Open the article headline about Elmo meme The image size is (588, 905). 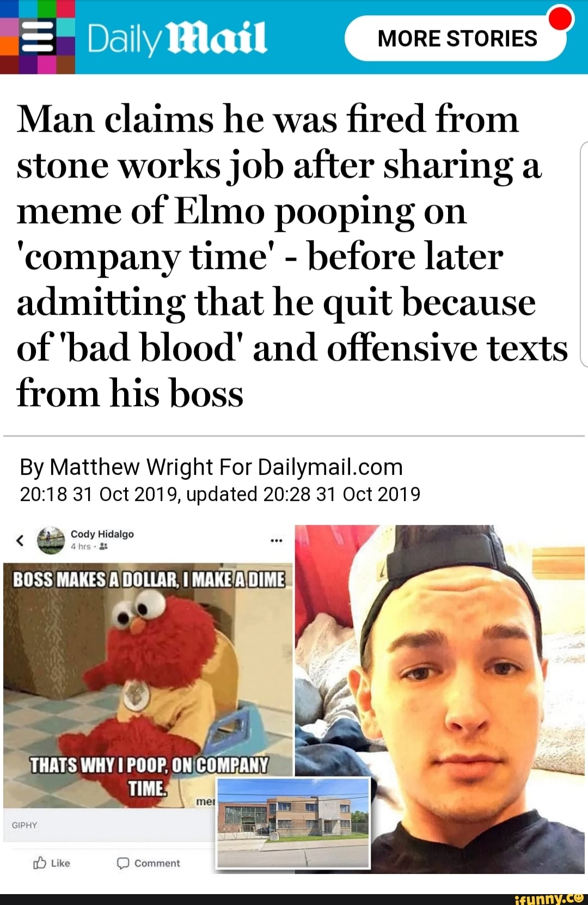pyautogui.click(x=292, y=256)
